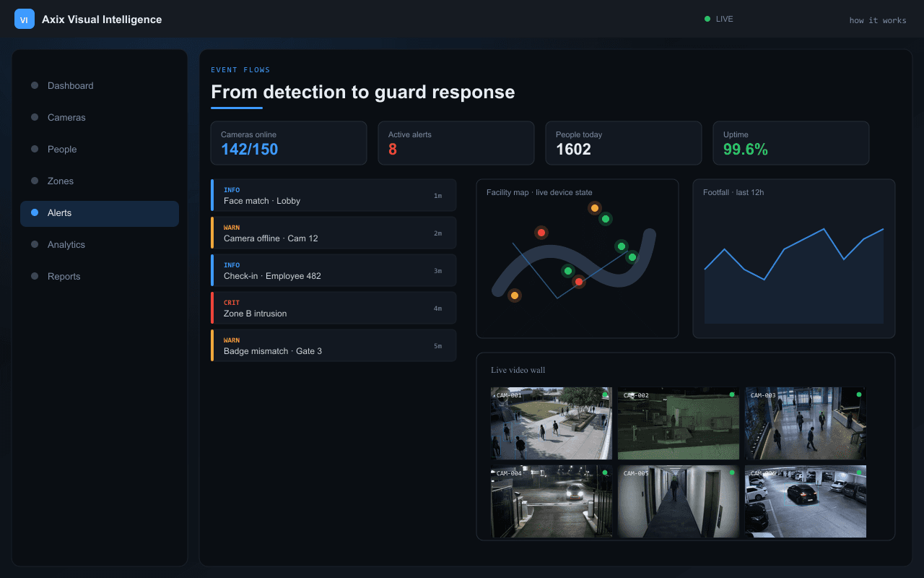The width and height of the screenshot is (924, 578).
Task: Click the Active alerts card
Action: [456, 143]
